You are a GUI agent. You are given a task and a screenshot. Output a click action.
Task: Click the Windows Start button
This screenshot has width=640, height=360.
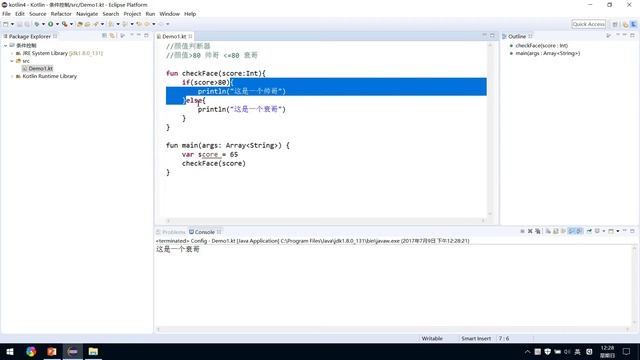pyautogui.click(x=10, y=351)
